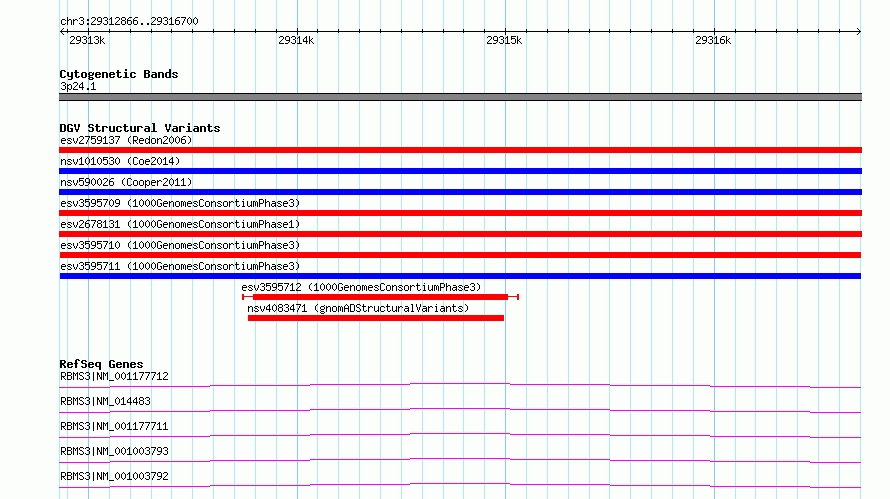Select the red bar for nsv4083471

click(x=376, y=318)
